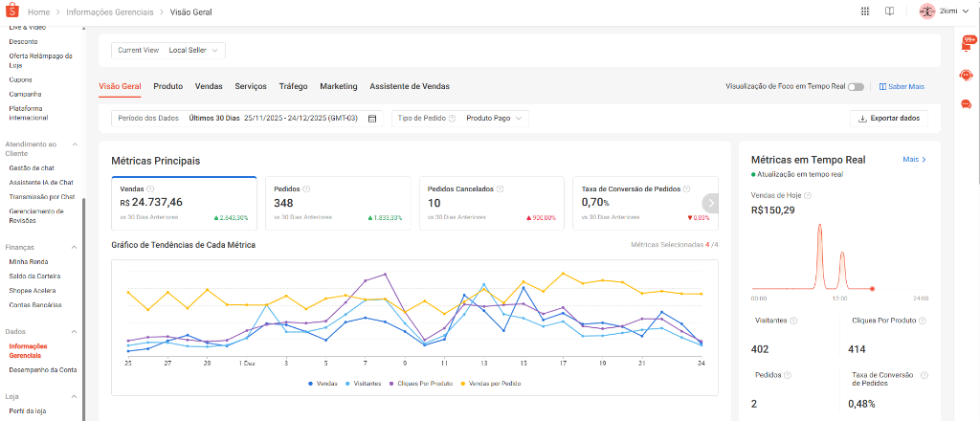Toggle Visualização de Foco em Tempo Real
This screenshot has height=421, width=980.
(856, 87)
